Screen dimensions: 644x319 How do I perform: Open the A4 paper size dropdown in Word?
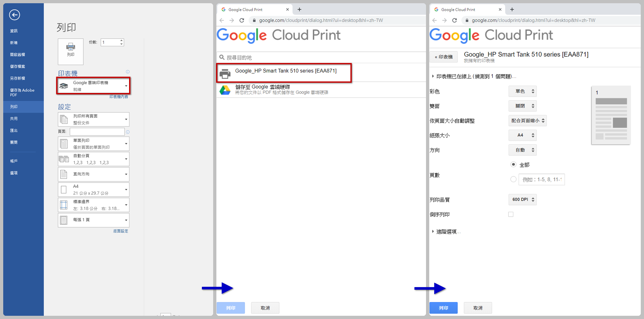[93, 190]
